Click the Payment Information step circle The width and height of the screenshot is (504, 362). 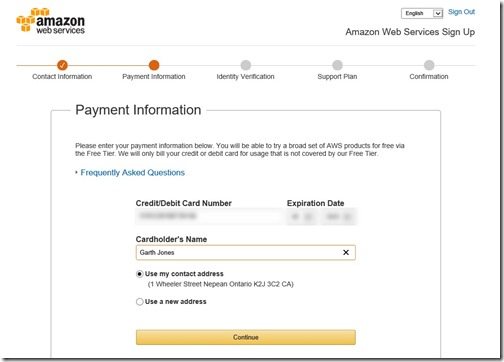[154, 65]
